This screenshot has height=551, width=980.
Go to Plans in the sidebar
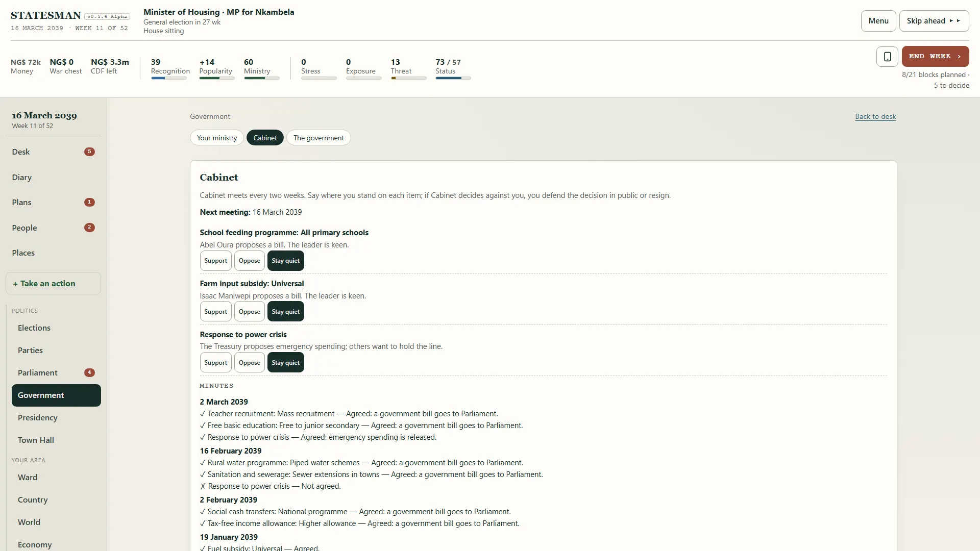53,203
